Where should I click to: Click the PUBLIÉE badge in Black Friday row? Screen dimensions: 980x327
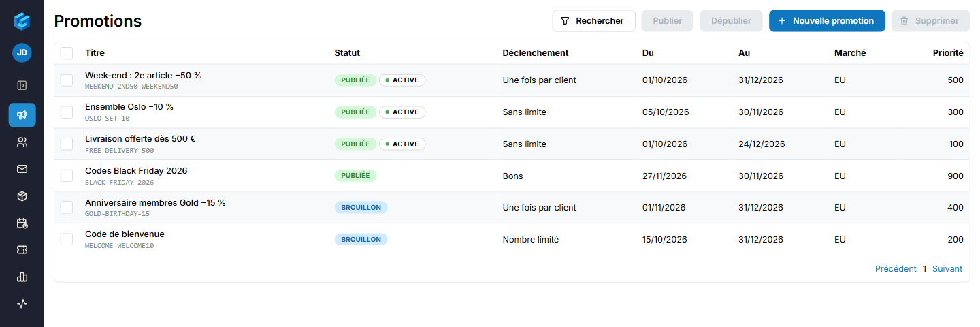tap(355, 176)
